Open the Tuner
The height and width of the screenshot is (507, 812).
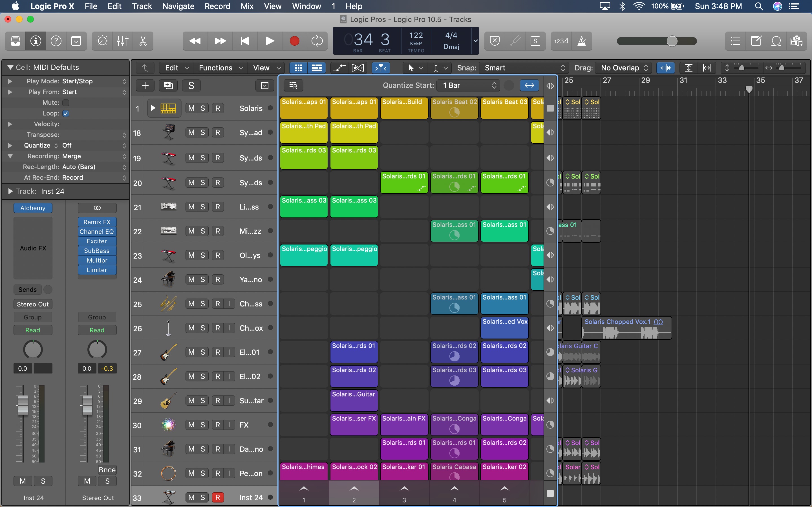[x=516, y=41]
